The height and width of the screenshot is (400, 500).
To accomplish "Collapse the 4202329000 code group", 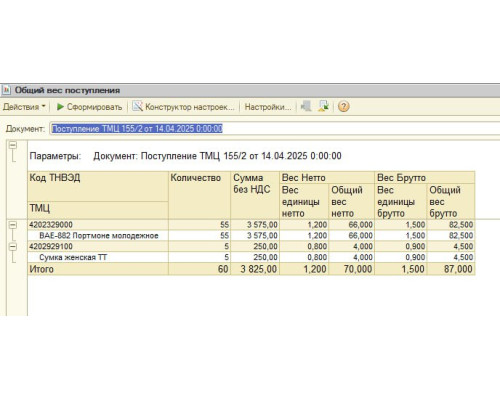I will (x=13, y=225).
